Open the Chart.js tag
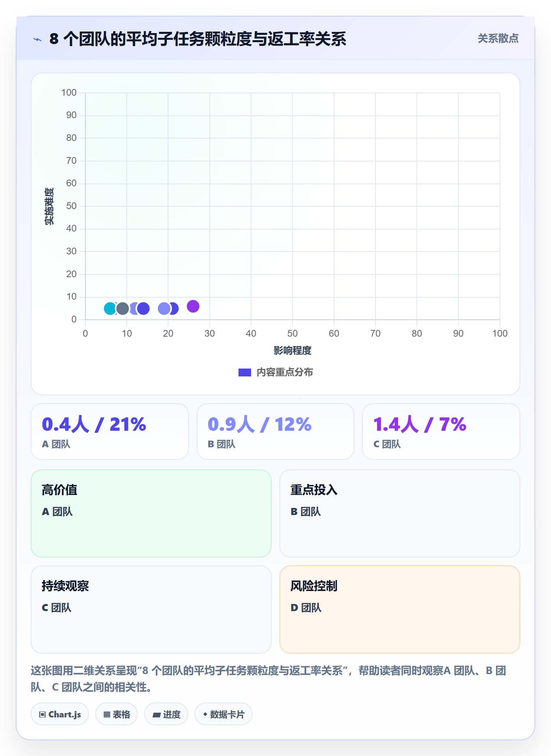 point(60,714)
